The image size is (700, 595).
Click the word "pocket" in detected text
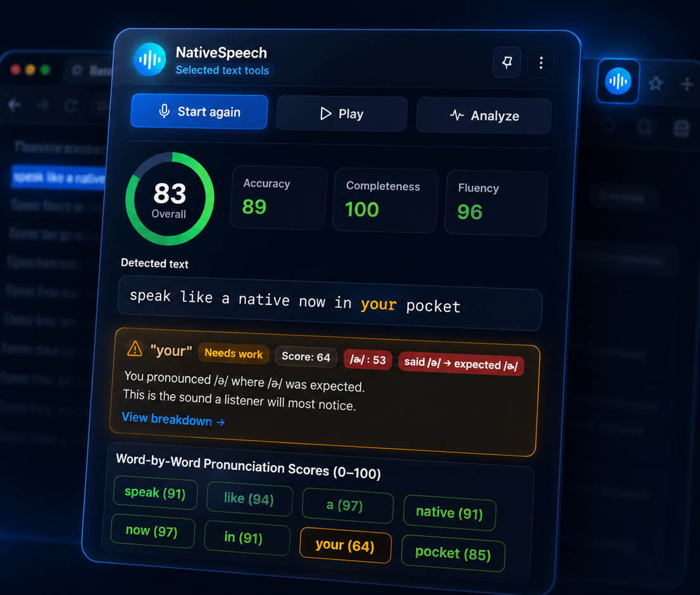433,306
